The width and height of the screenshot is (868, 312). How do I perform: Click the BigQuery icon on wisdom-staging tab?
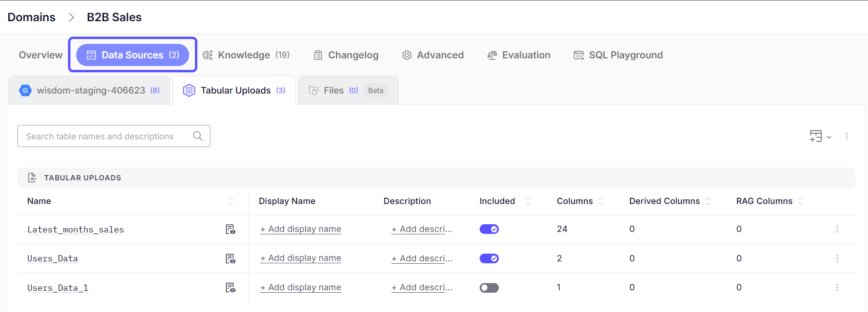(25, 90)
